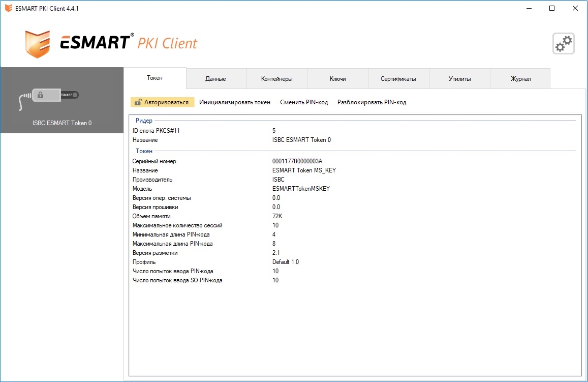Click the Серийный номер label
This screenshot has width=588, height=382.
pyautogui.click(x=154, y=161)
